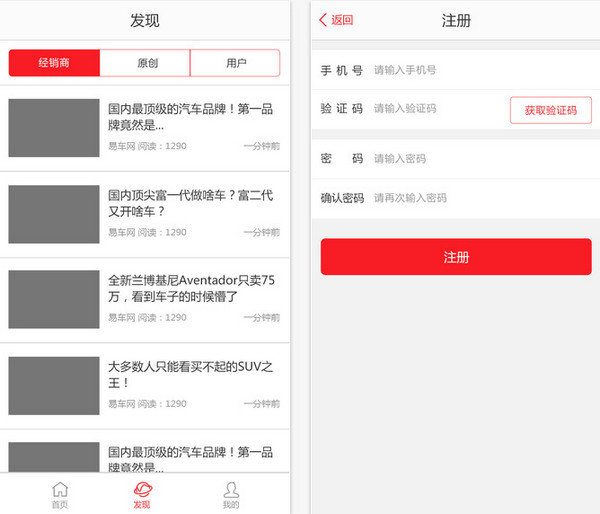Click the 注册 page header title

(456, 20)
